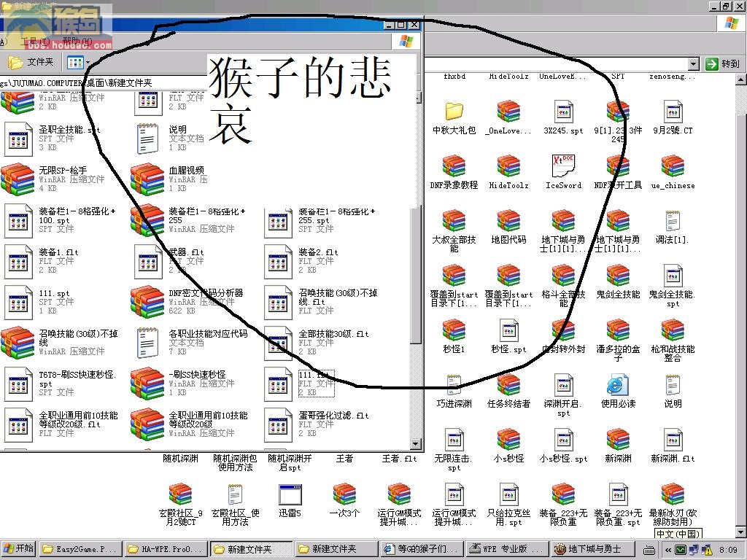Select the 玄殿社区_9月2號CT archive
The height and width of the screenshot is (560, 747).
pyautogui.click(x=181, y=505)
